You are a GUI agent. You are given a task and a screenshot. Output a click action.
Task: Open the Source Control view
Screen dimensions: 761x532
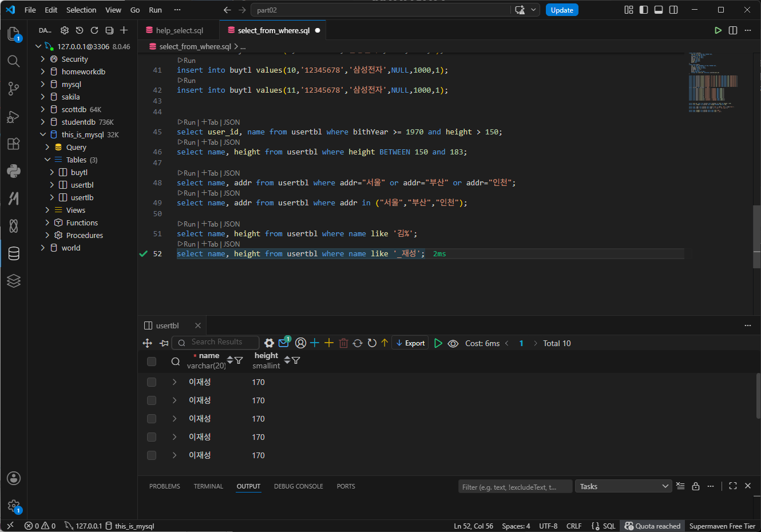click(x=14, y=89)
